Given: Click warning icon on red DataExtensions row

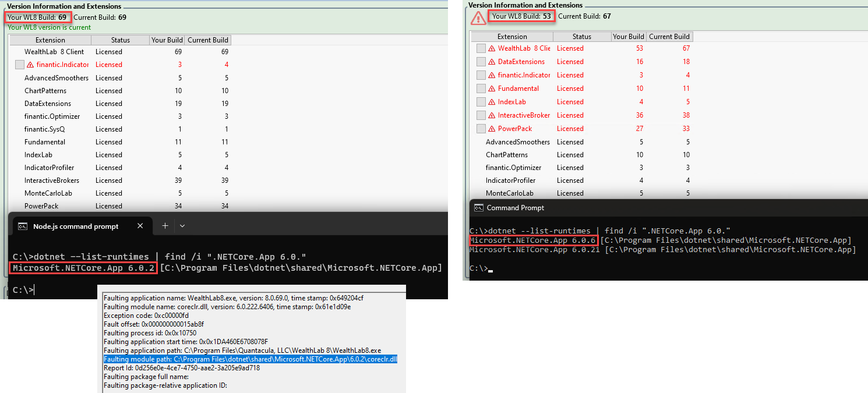Looking at the screenshot, I should coord(492,62).
